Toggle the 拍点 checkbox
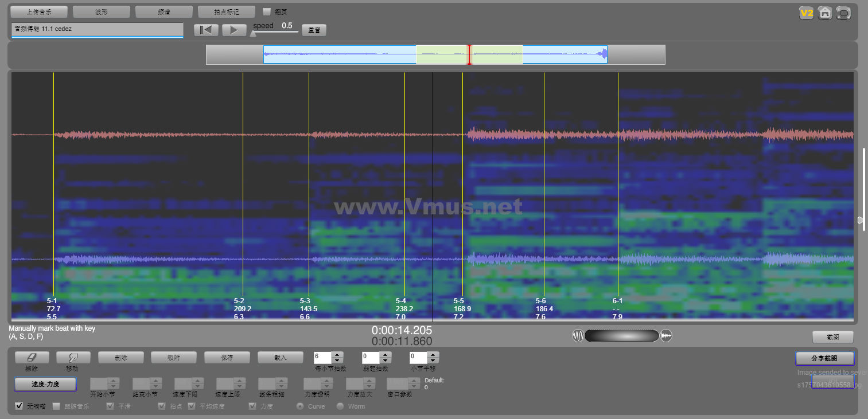868x419 pixels. [x=162, y=406]
